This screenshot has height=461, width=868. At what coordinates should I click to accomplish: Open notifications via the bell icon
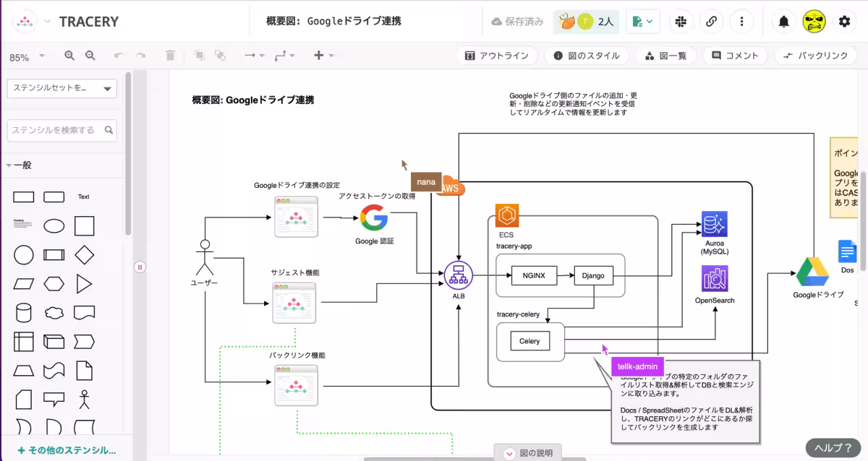[x=783, y=22]
